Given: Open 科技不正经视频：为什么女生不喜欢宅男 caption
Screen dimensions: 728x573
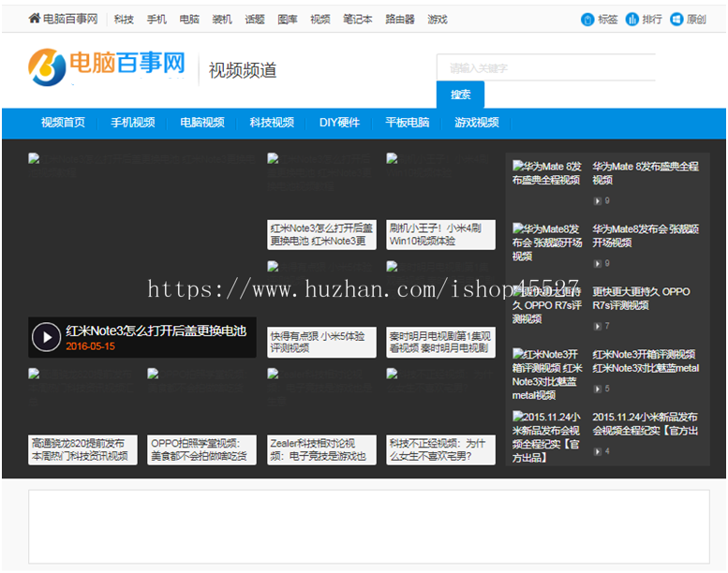Looking at the screenshot, I should pos(440,450).
